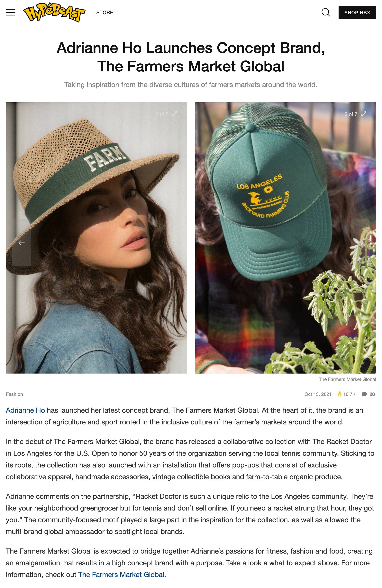Viewport: 382px width, 588px height.
Task: Expand first gallery image to fullscreen
Action: [175, 114]
